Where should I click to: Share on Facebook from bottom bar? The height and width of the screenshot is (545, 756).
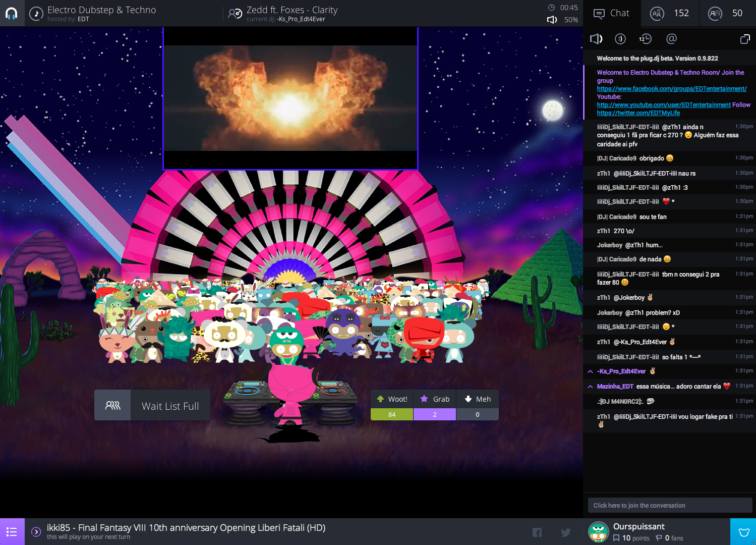click(x=537, y=532)
